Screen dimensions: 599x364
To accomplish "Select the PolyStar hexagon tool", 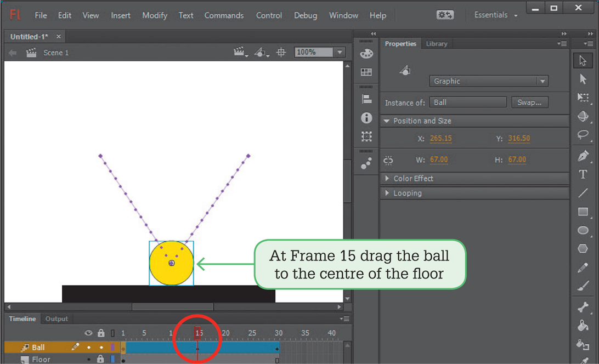I will point(583,249).
